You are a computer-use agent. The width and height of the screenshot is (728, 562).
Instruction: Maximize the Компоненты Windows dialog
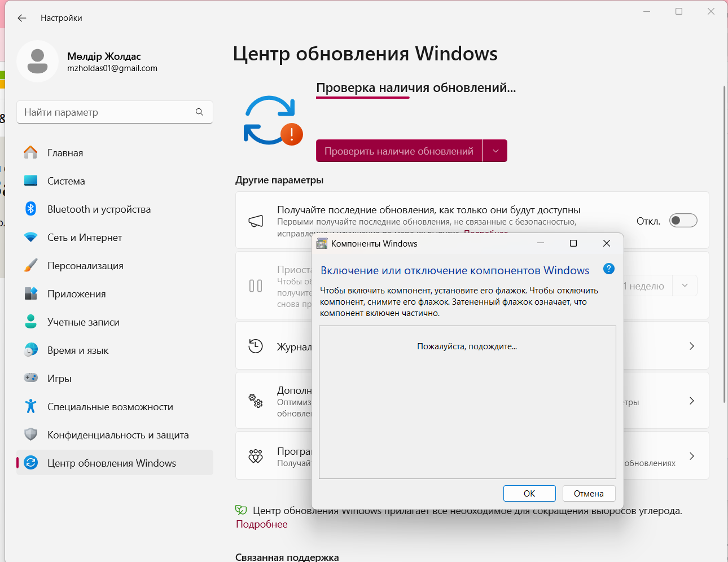pyautogui.click(x=573, y=243)
